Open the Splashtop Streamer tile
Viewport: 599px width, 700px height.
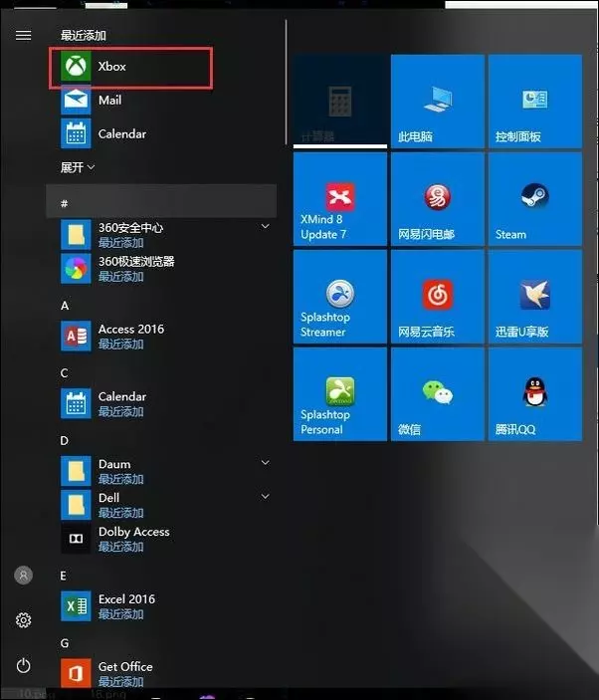click(340, 297)
